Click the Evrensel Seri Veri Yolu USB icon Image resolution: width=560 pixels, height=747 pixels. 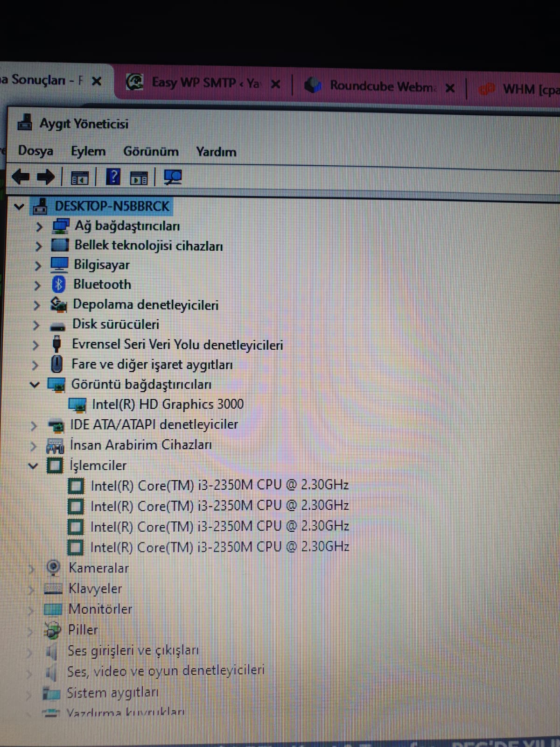tap(56, 344)
